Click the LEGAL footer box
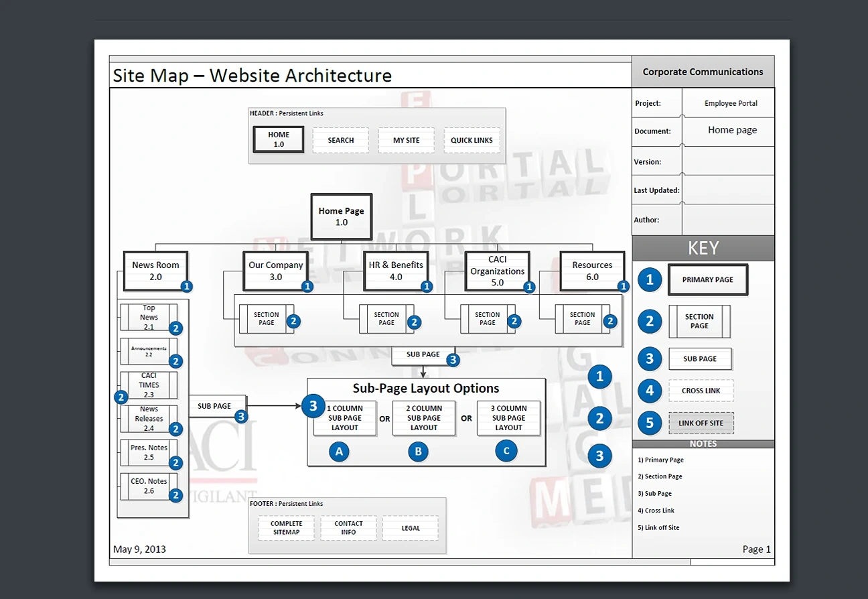Image resolution: width=868 pixels, height=599 pixels. pyautogui.click(x=411, y=528)
